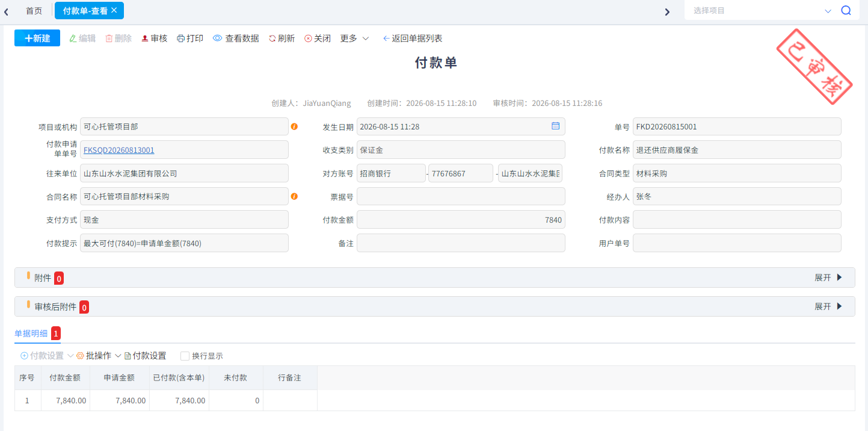The width and height of the screenshot is (868, 431).
Task: Open link FKSQD20260813001
Action: [x=119, y=150]
